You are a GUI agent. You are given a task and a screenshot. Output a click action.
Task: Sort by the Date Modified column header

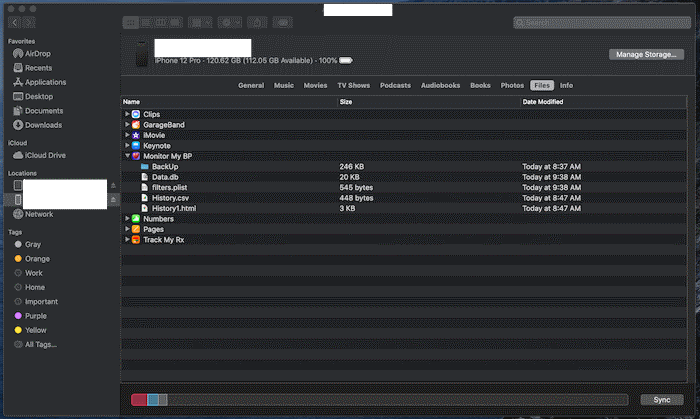[x=603, y=102]
